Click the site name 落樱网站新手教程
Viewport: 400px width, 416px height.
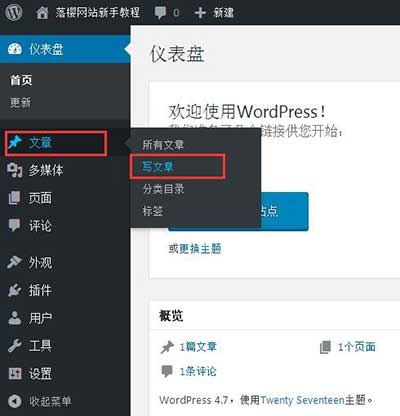98,13
